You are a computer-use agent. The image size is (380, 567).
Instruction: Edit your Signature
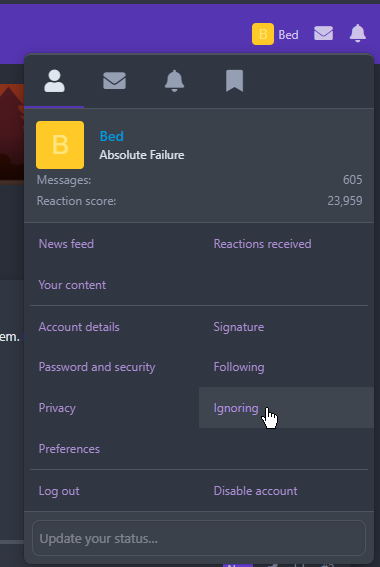pos(239,327)
